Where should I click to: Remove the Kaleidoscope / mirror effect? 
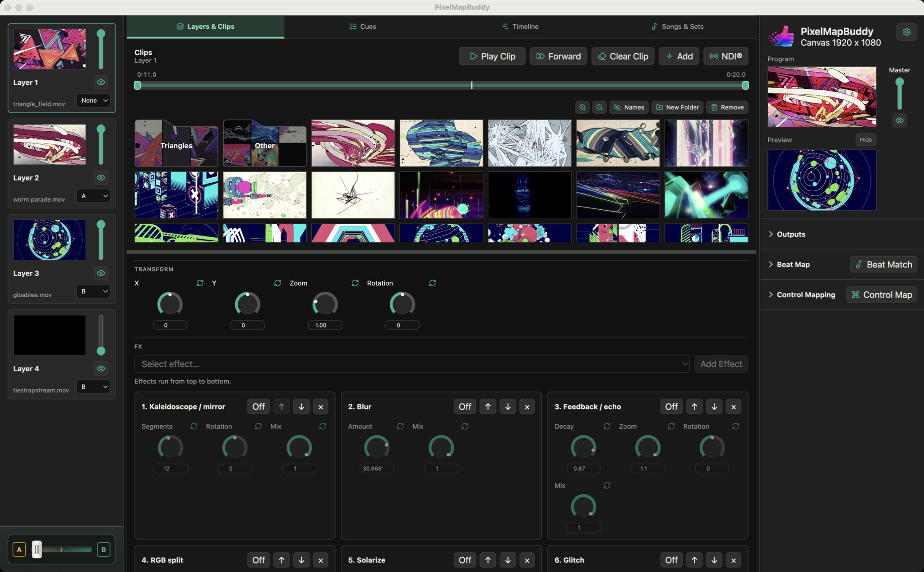321,406
